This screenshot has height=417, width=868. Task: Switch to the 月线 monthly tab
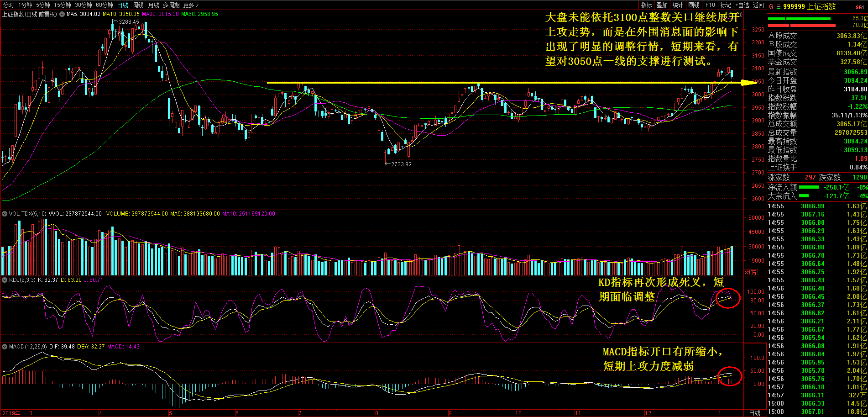click(154, 5)
